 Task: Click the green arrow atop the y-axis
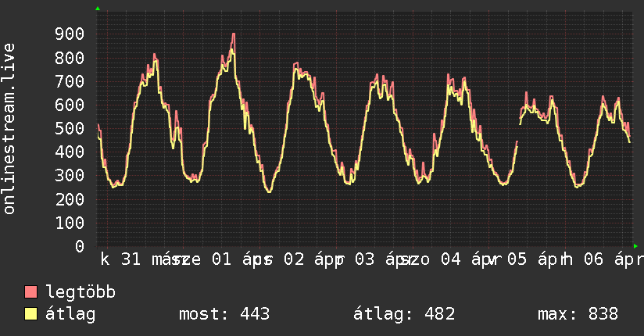tap(98, 9)
